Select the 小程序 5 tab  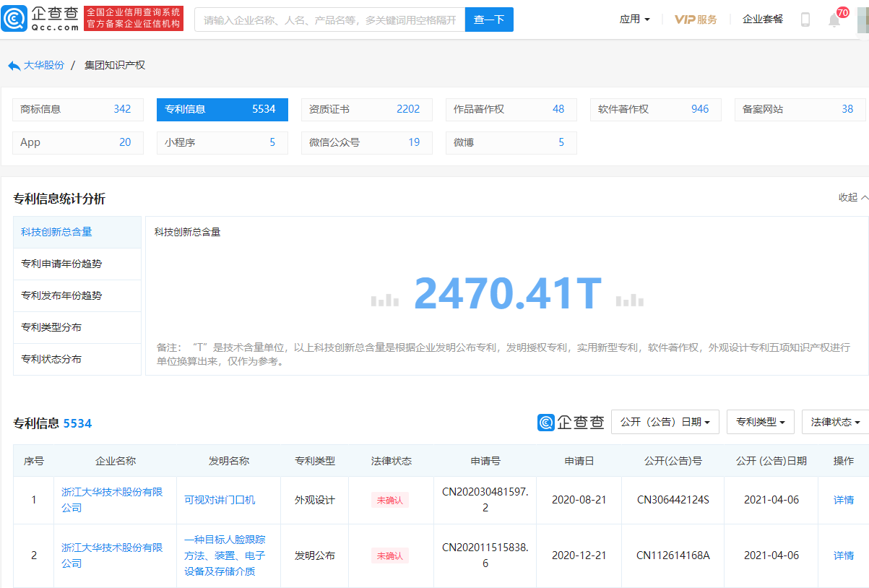(222, 142)
